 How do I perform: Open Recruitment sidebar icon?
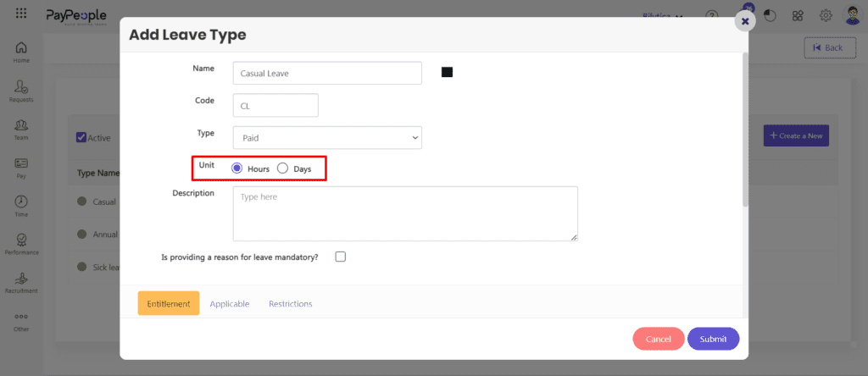click(21, 279)
